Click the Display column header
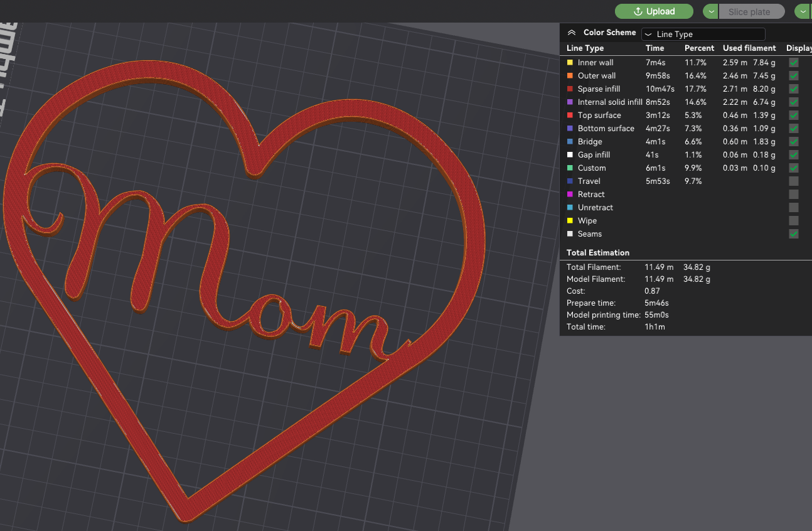This screenshot has height=531, width=812. (799, 48)
